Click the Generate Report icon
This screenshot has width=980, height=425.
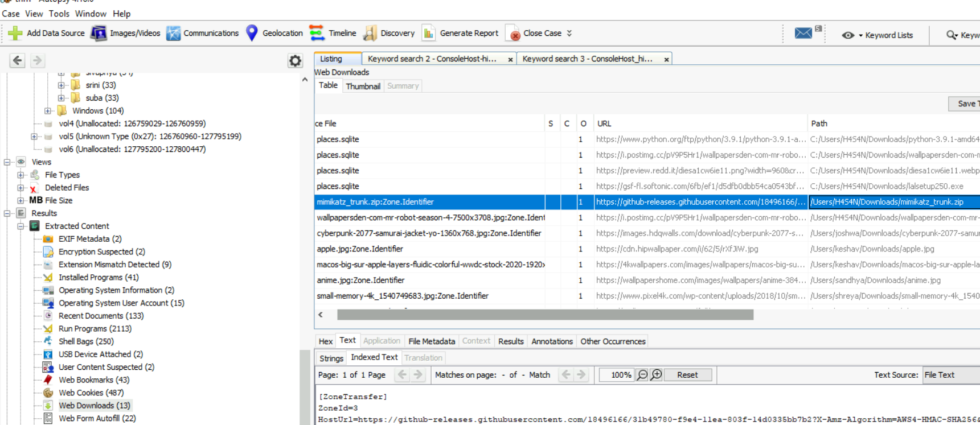pyautogui.click(x=429, y=33)
